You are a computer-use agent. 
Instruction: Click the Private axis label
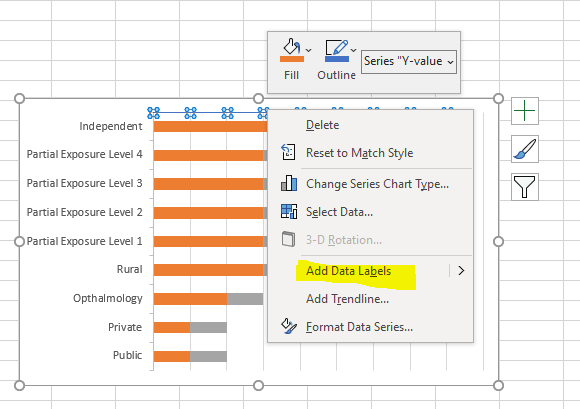pos(125,327)
